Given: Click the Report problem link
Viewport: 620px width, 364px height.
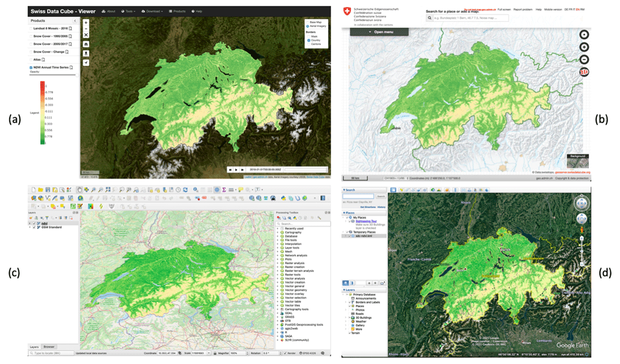Looking at the screenshot, I should (523, 9).
